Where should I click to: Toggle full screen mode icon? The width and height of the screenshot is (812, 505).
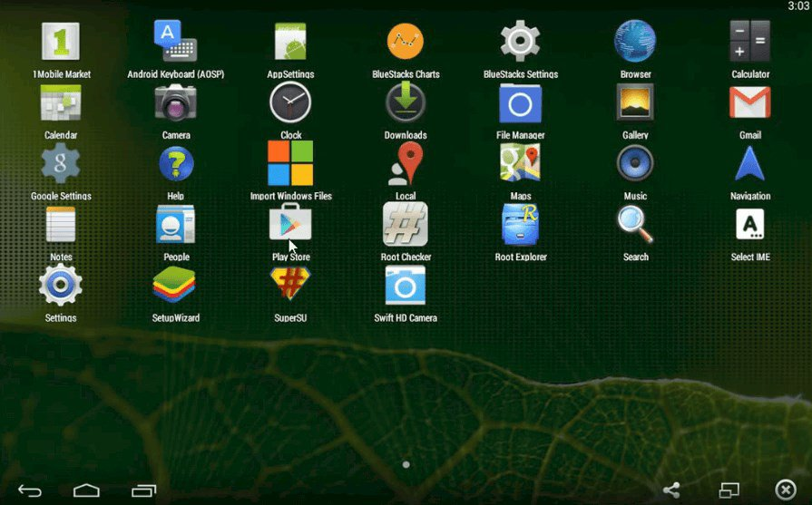729,490
